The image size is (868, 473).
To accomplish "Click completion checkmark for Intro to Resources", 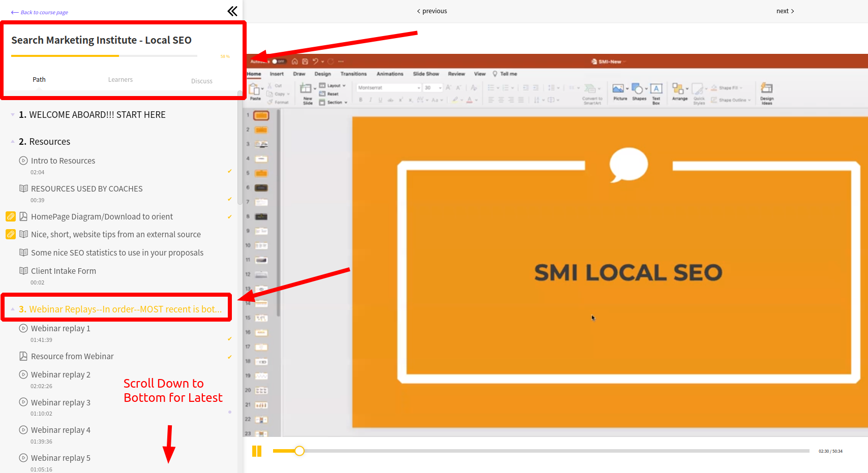I will [x=230, y=171].
